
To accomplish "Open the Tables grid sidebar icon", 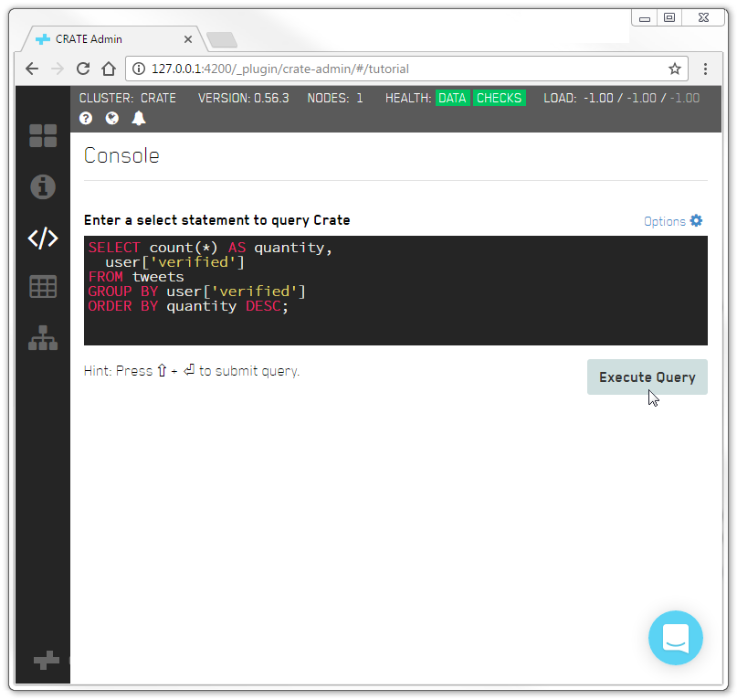I will 43,287.
